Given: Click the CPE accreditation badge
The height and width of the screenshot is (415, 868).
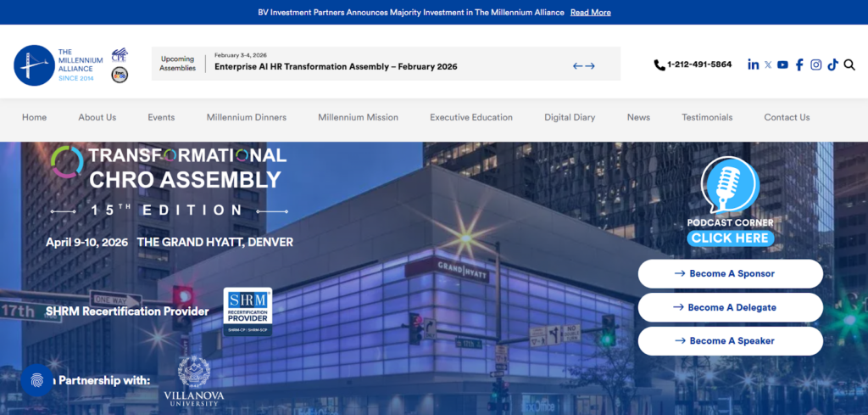Looking at the screenshot, I should 119,55.
